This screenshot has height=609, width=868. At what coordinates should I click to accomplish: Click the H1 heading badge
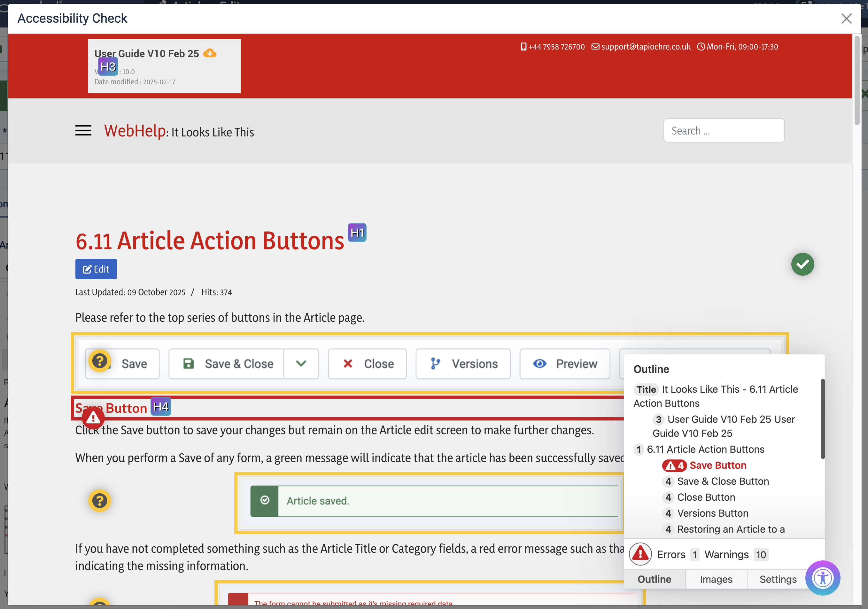(357, 233)
